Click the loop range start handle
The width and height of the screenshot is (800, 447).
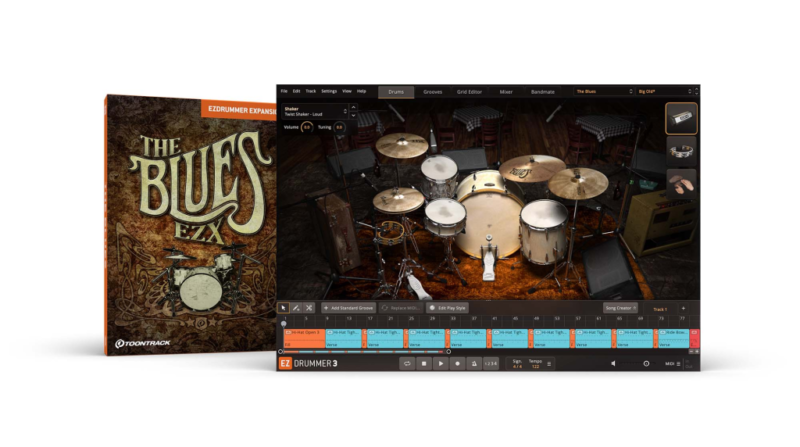click(281, 352)
